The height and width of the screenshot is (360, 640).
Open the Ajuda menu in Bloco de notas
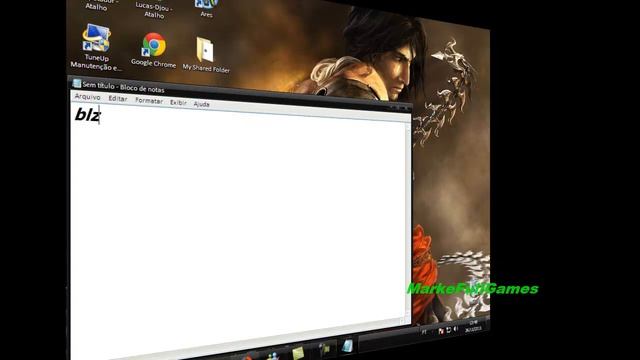pyautogui.click(x=201, y=104)
